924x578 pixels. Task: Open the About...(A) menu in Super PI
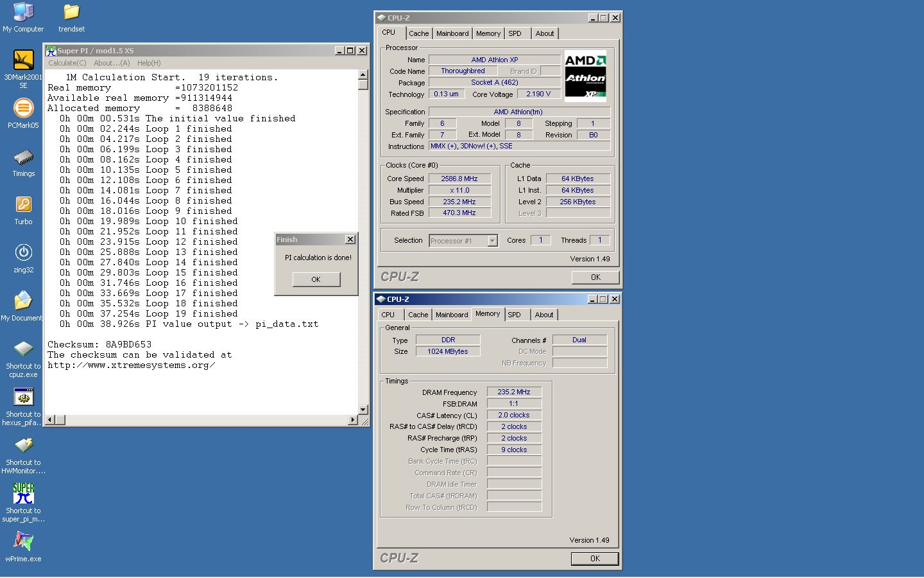pos(112,63)
